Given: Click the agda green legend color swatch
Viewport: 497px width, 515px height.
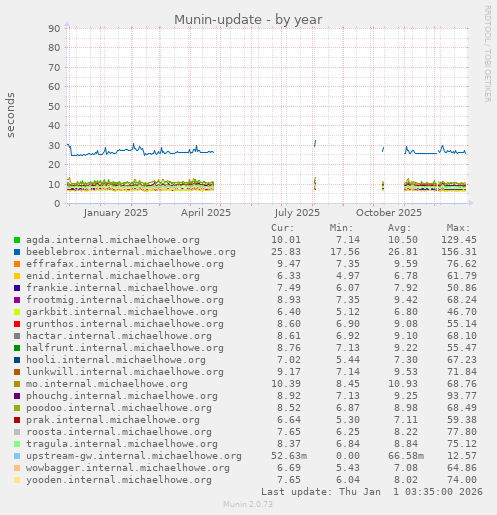Looking at the screenshot, I should (17, 240).
